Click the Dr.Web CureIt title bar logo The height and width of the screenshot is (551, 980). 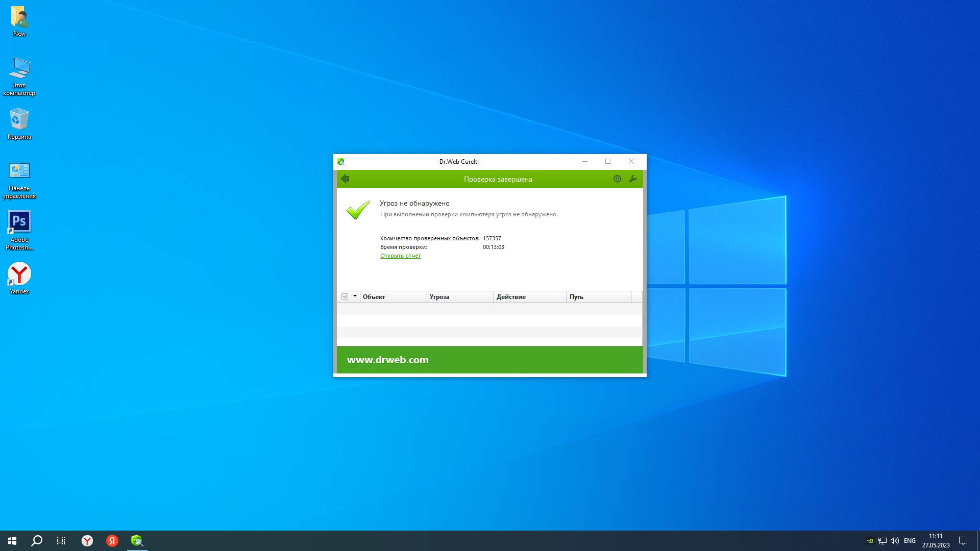pyautogui.click(x=341, y=162)
